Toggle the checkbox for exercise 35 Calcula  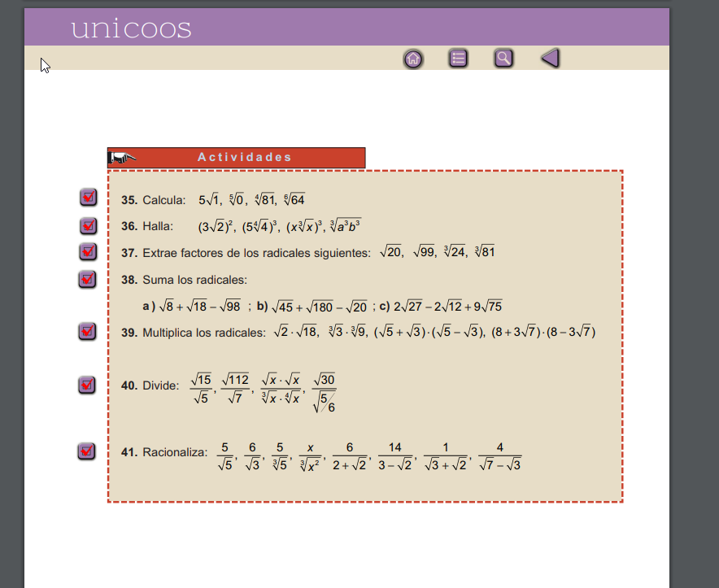tap(89, 198)
